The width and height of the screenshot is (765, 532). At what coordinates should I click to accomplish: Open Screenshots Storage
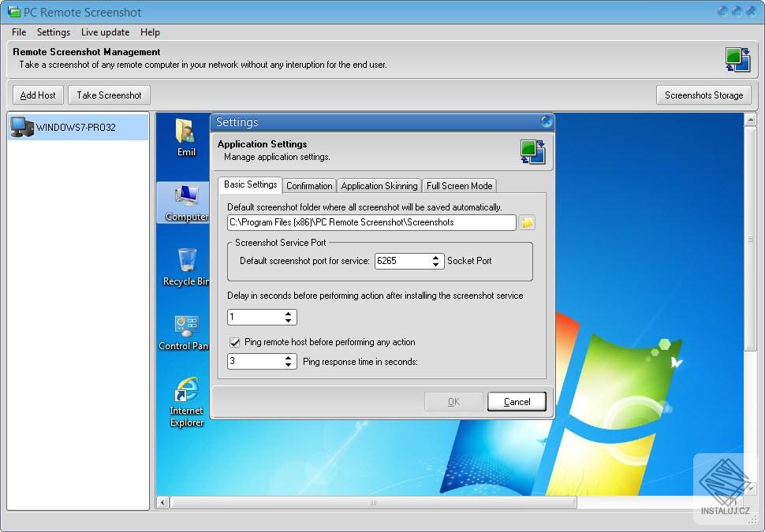click(703, 95)
